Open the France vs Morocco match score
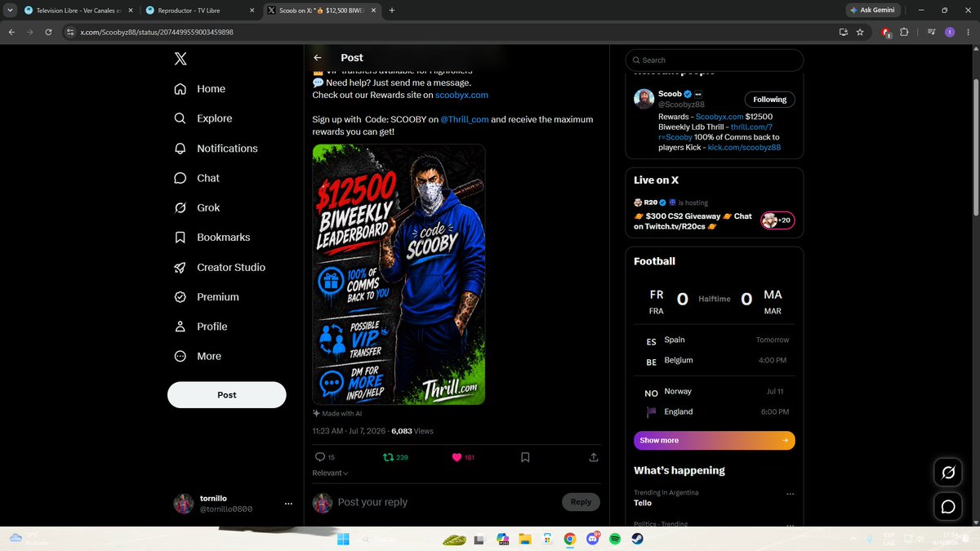The image size is (980, 551). (x=715, y=300)
